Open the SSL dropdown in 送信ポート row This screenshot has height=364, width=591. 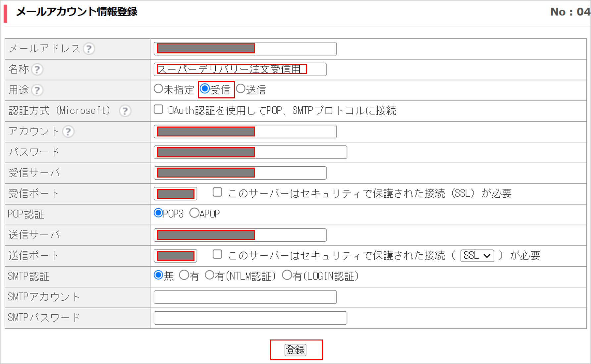point(477,256)
